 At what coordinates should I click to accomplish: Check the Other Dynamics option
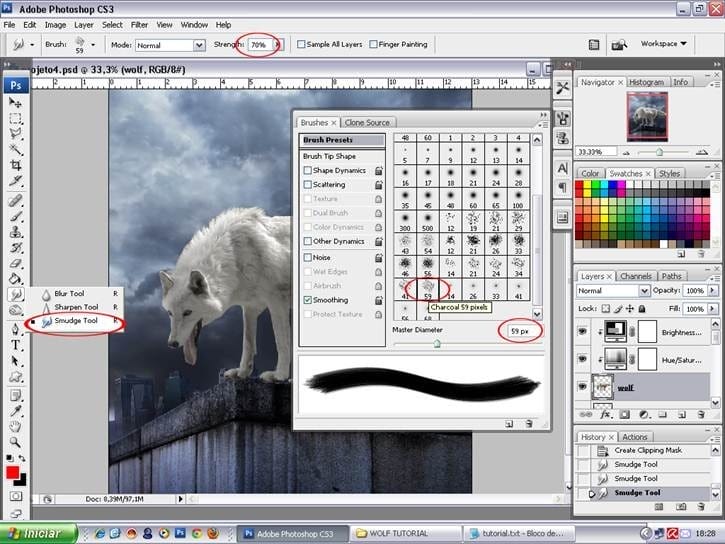click(x=307, y=241)
